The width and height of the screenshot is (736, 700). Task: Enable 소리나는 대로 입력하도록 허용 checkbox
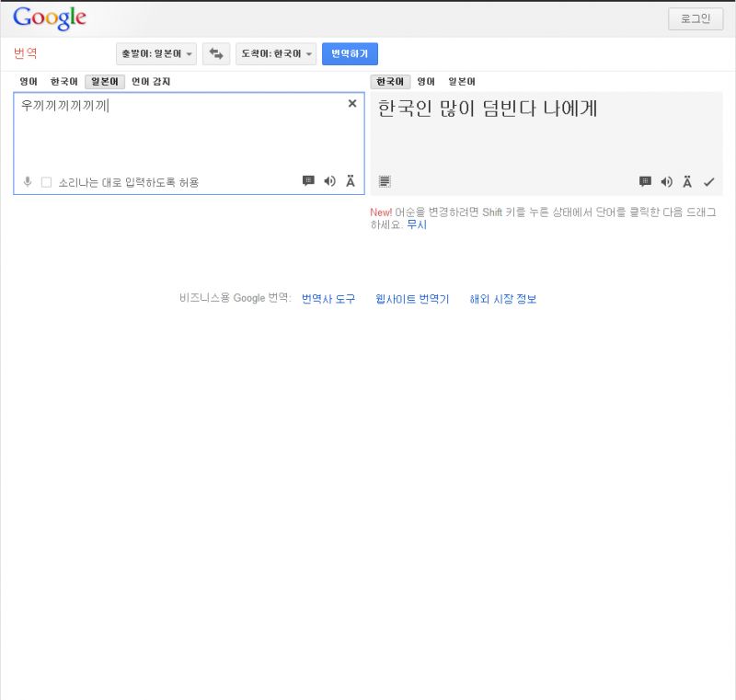[46, 182]
